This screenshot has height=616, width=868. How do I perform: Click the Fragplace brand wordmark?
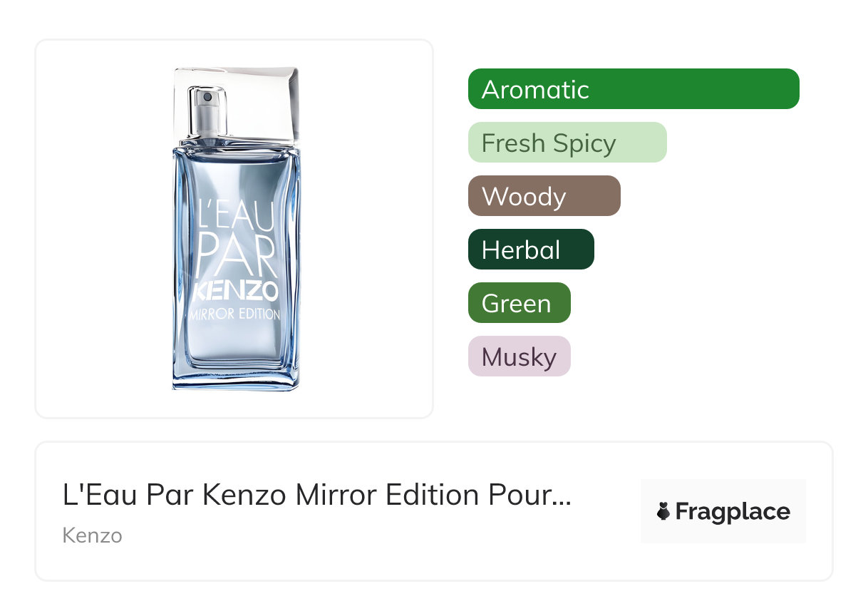tap(733, 512)
